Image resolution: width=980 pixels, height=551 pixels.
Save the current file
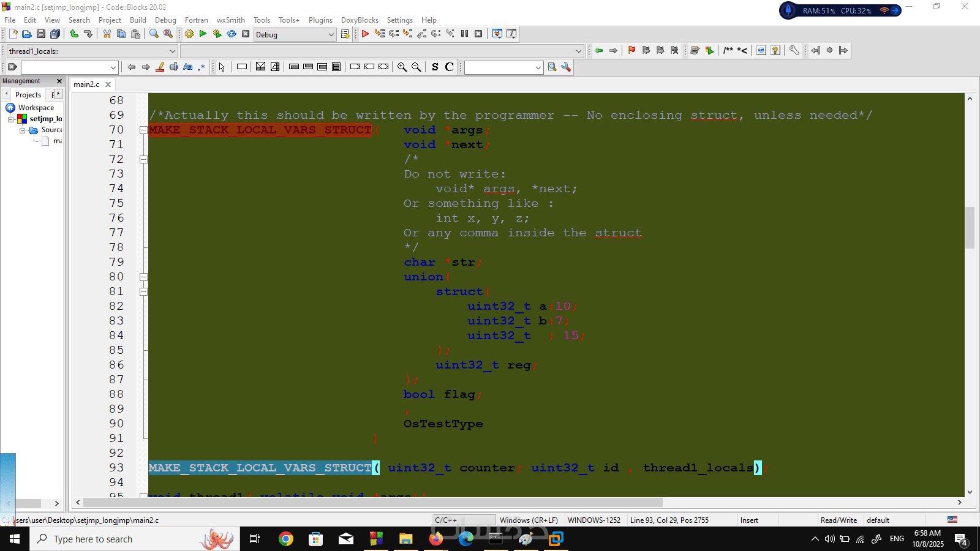click(x=41, y=34)
